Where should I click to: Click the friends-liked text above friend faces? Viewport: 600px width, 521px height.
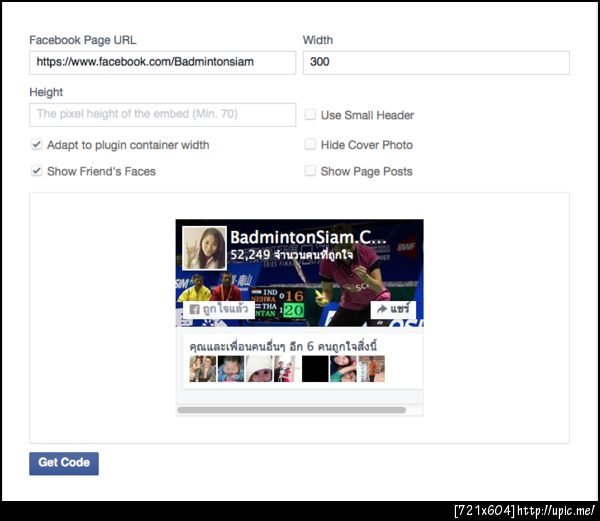pyautogui.click(x=283, y=346)
